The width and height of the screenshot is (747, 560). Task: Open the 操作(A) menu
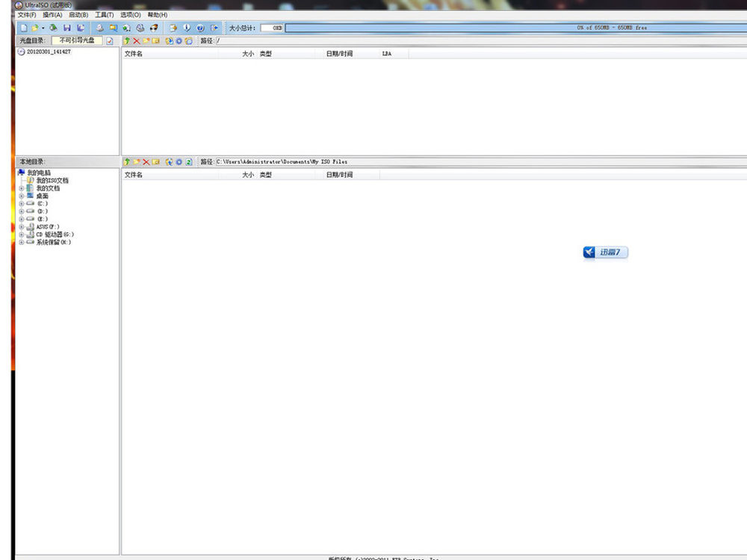[52, 15]
